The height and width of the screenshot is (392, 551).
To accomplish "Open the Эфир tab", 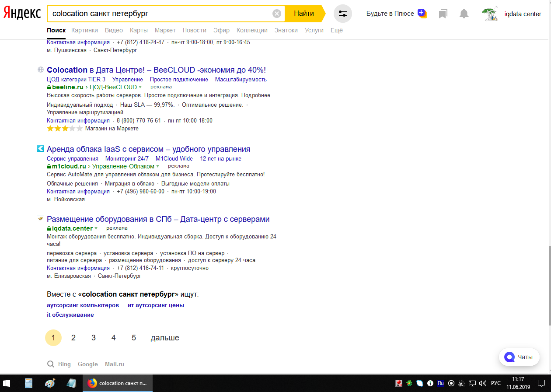I will click(x=221, y=30).
